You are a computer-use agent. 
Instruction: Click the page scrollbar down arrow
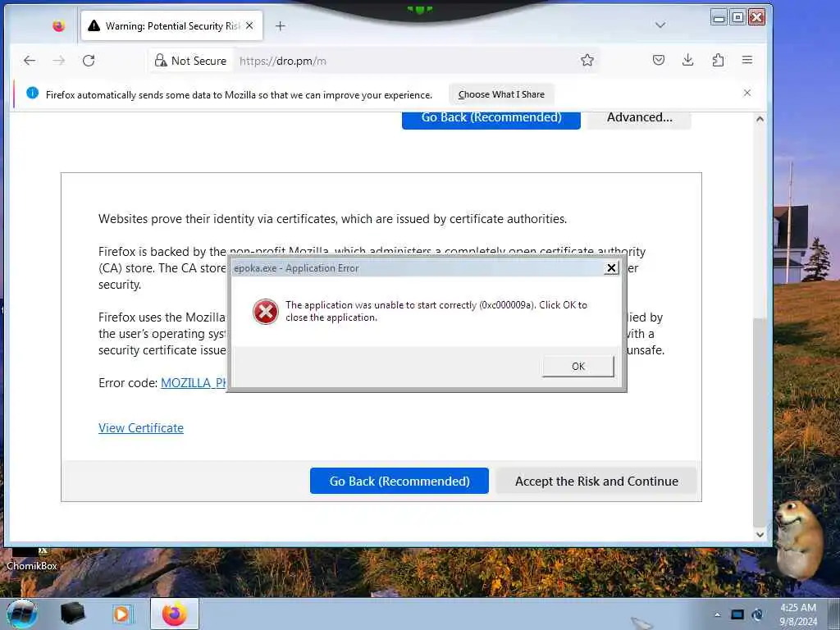(x=760, y=534)
